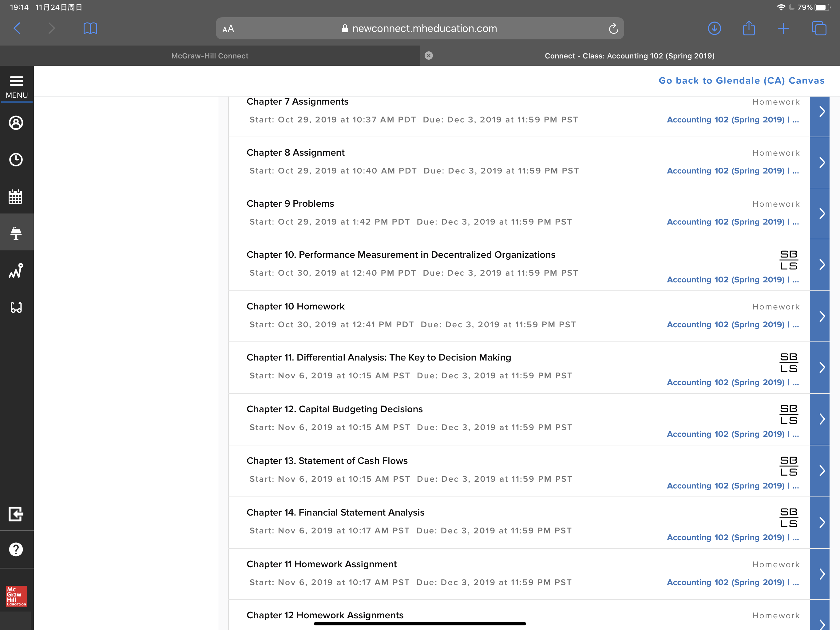The height and width of the screenshot is (630, 840).
Task: Open the insight glasses icon in sidebar
Action: click(16, 307)
